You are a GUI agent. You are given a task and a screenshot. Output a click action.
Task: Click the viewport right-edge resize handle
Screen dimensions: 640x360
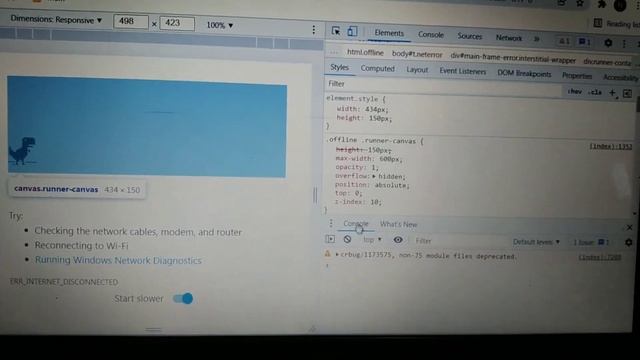coord(315,195)
